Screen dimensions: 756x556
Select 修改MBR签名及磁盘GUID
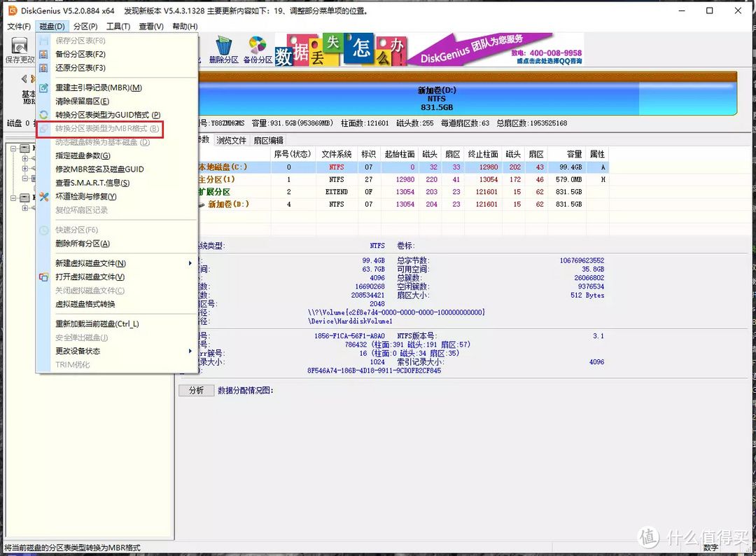coord(99,169)
